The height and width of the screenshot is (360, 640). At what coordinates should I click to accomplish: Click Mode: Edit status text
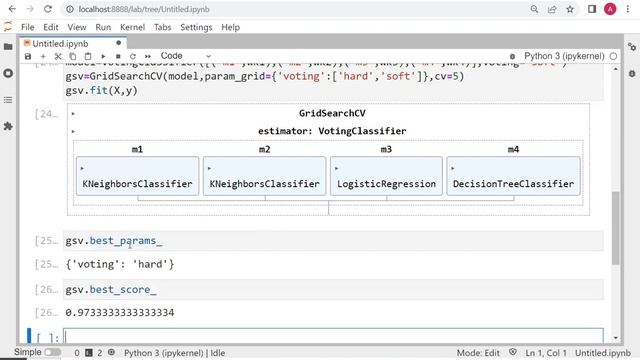click(478, 353)
